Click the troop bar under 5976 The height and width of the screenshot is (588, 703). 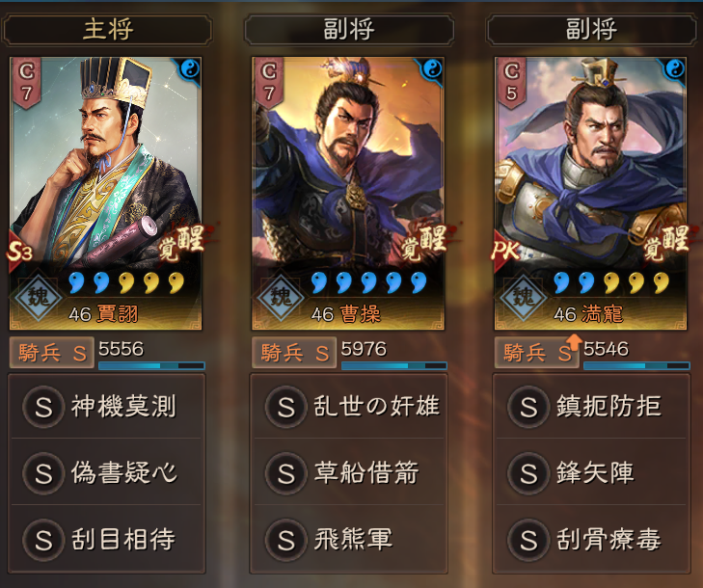(394, 365)
